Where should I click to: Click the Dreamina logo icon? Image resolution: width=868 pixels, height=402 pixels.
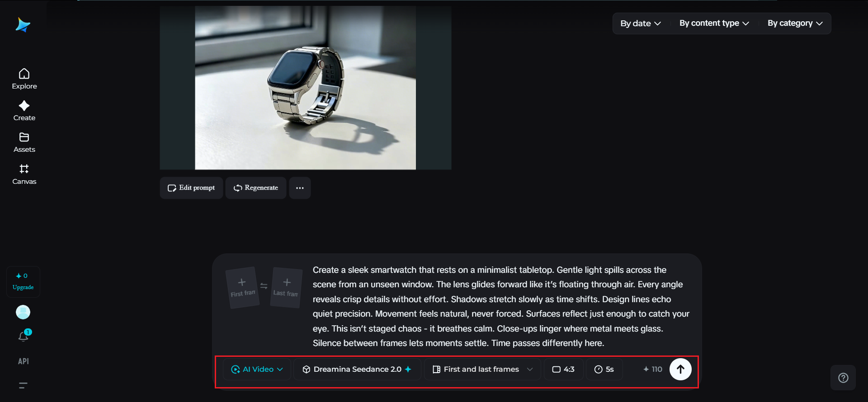pyautogui.click(x=23, y=25)
